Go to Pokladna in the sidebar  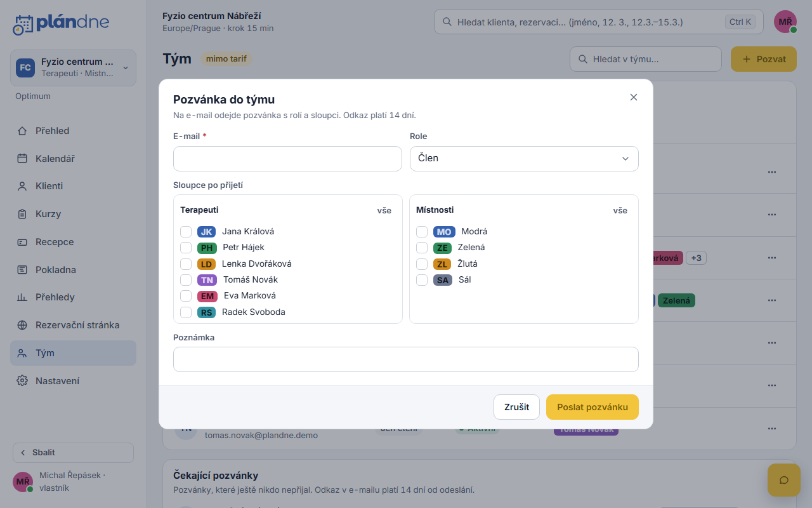coord(73,270)
